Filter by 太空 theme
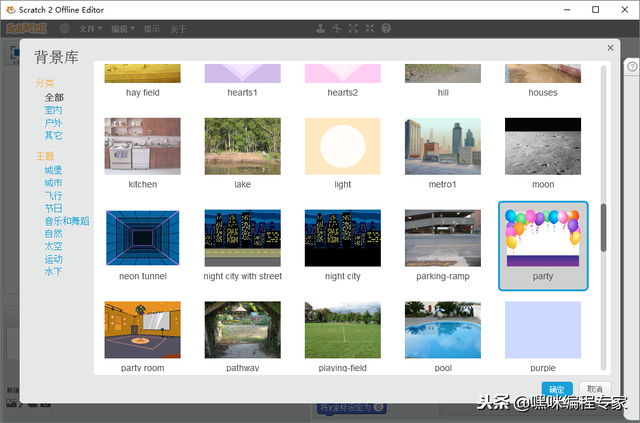The height and width of the screenshot is (423, 640). 53,246
